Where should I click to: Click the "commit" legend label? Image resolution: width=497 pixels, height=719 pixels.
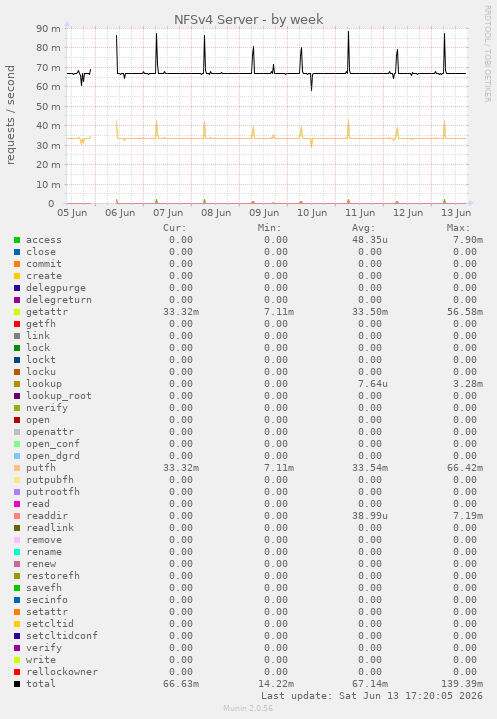tap(44, 264)
